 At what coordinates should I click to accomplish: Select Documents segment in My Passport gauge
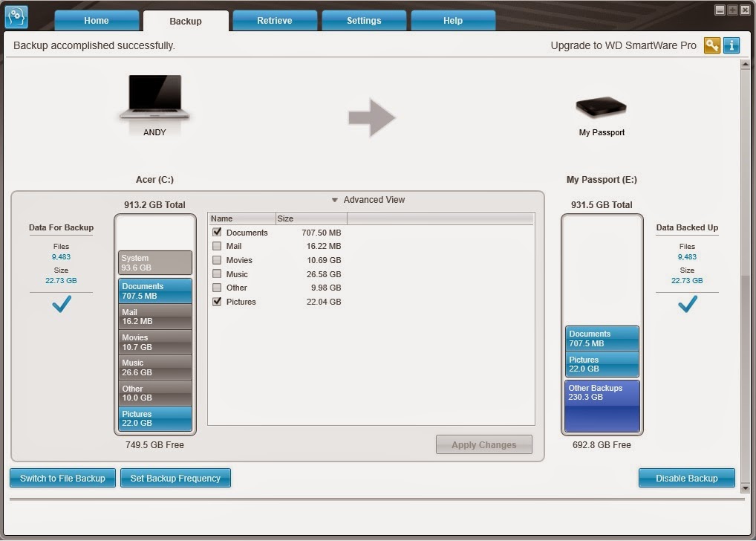point(602,338)
